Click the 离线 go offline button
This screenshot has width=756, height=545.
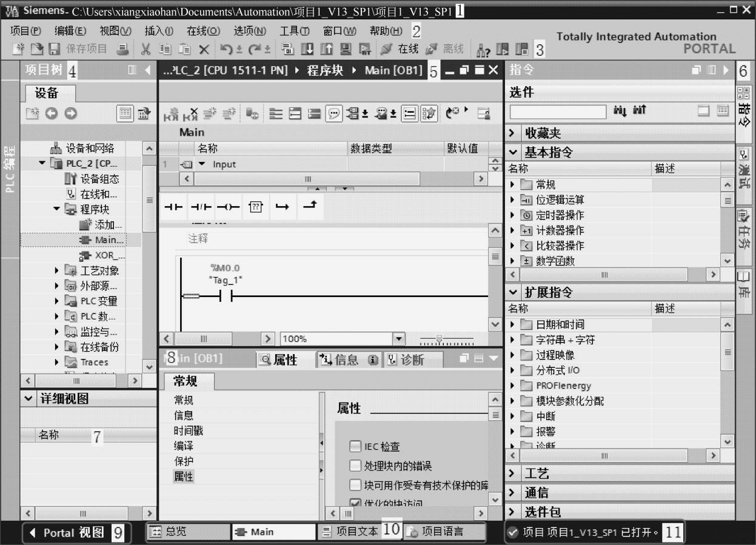click(446, 49)
